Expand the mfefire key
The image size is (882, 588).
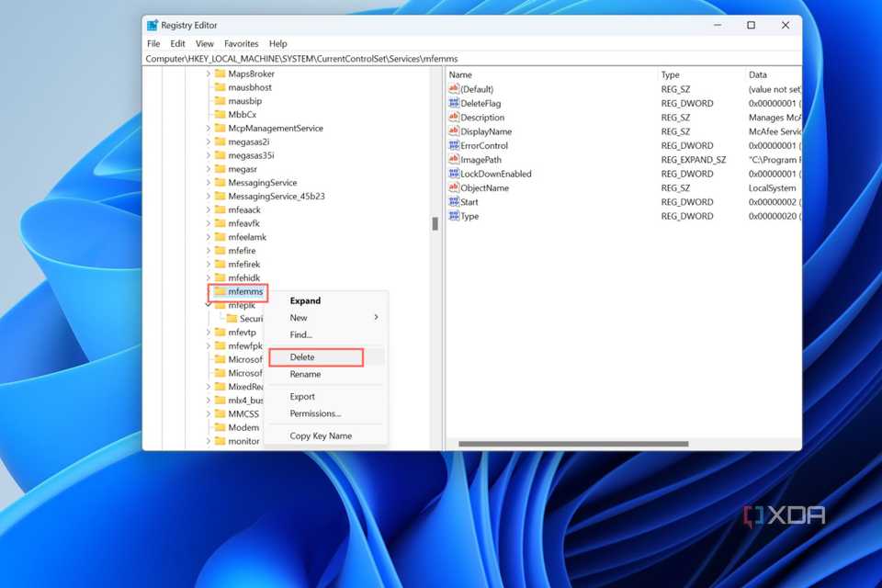[x=209, y=251]
